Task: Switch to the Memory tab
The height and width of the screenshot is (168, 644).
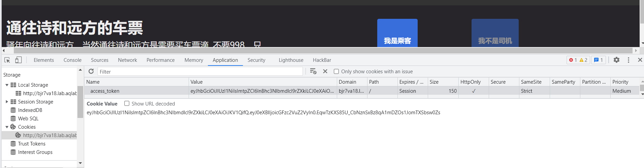Action: [194, 60]
